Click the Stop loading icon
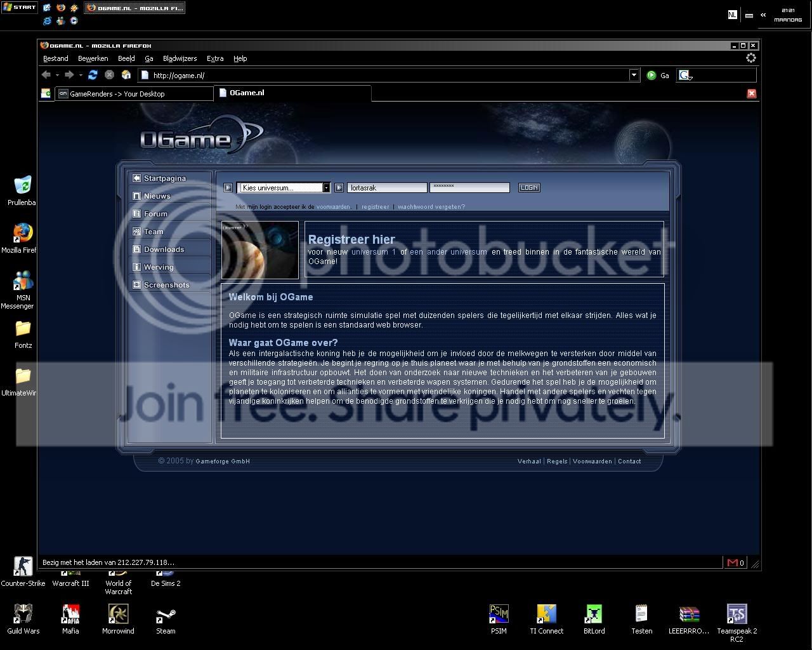Screen dimensions: 812x650 point(109,75)
